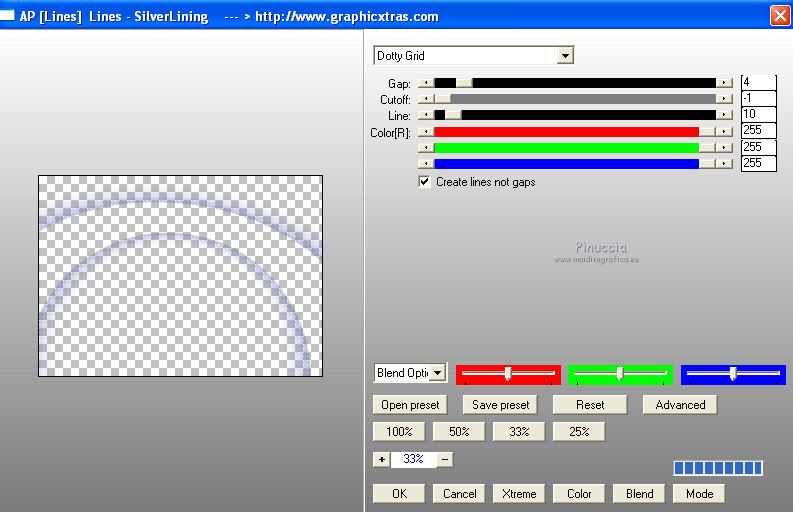
Task: Close the AP Lines dialog window
Action: tap(780, 15)
